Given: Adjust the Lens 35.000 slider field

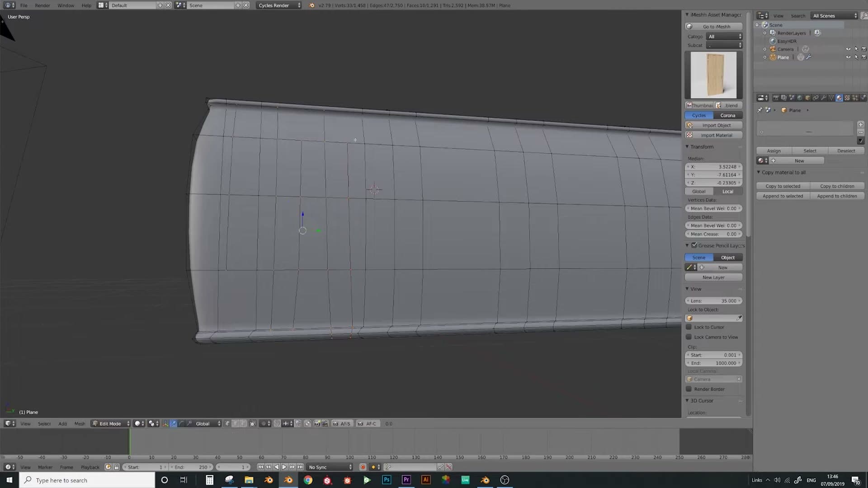Looking at the screenshot, I should click(x=713, y=300).
